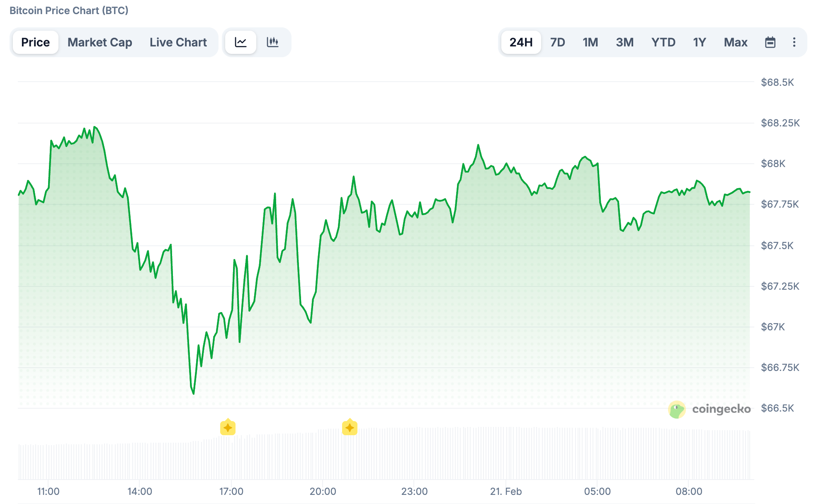The height and width of the screenshot is (504, 826).
Task: Choose the 3M time range
Action: pos(624,42)
